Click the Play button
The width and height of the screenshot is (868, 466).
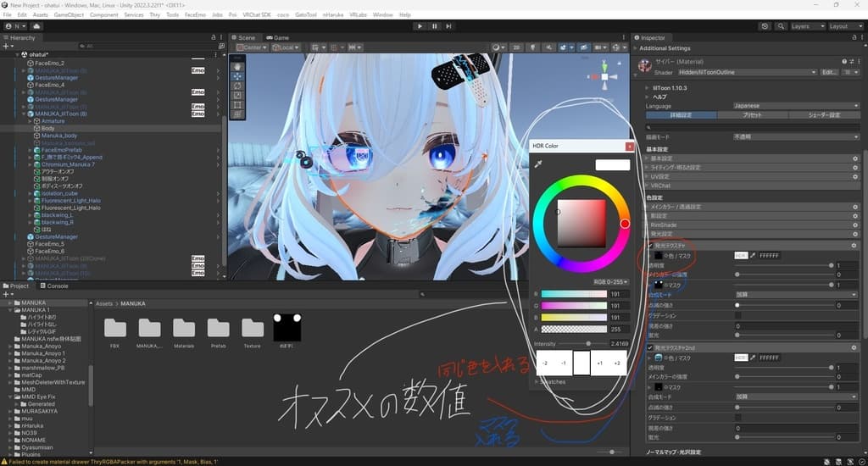pyautogui.click(x=420, y=26)
